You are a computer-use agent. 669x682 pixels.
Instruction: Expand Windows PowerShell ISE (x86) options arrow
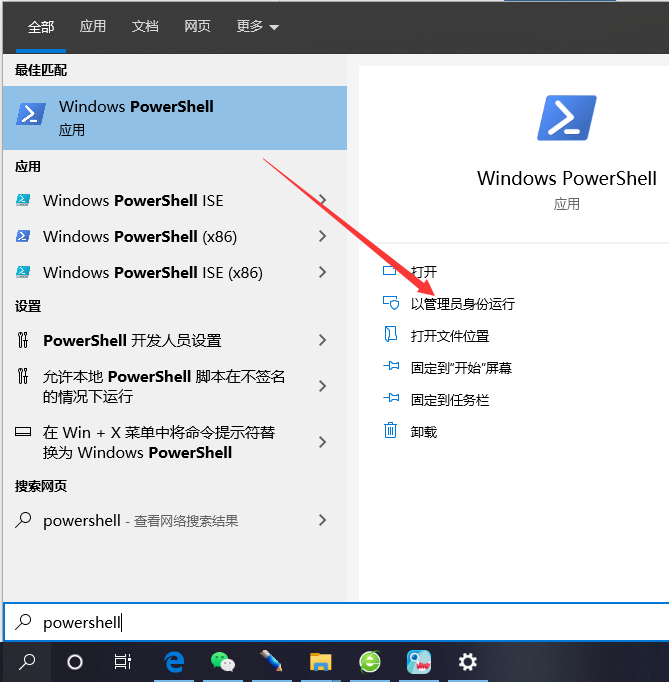322,272
